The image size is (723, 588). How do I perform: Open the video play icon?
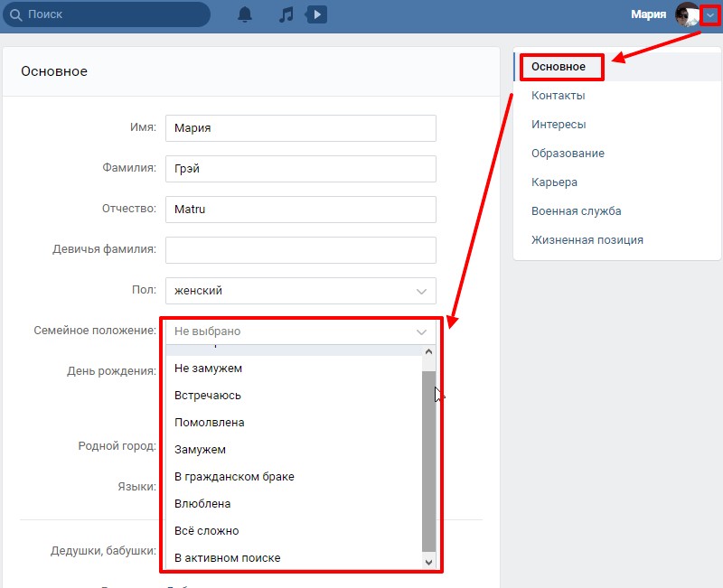coord(316,14)
